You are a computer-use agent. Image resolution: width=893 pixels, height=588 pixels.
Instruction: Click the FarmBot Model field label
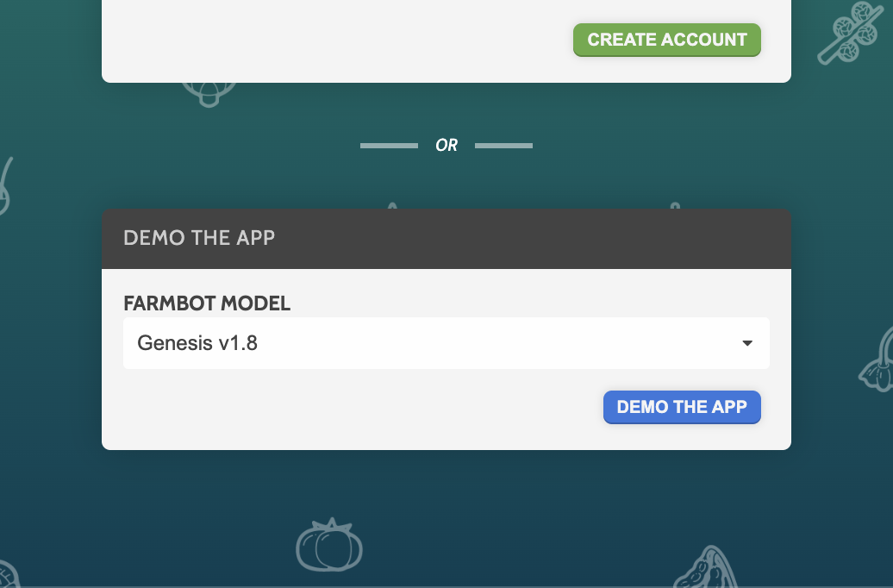point(207,303)
